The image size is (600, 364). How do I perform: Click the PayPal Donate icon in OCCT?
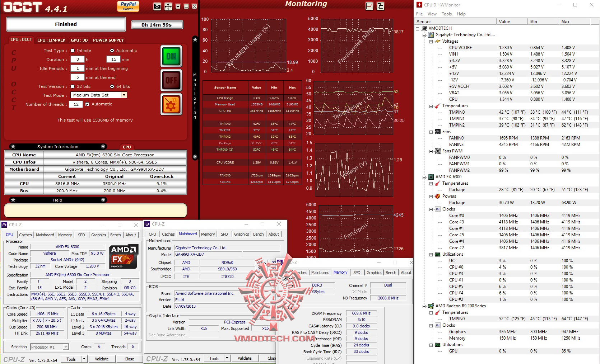pos(128,6)
